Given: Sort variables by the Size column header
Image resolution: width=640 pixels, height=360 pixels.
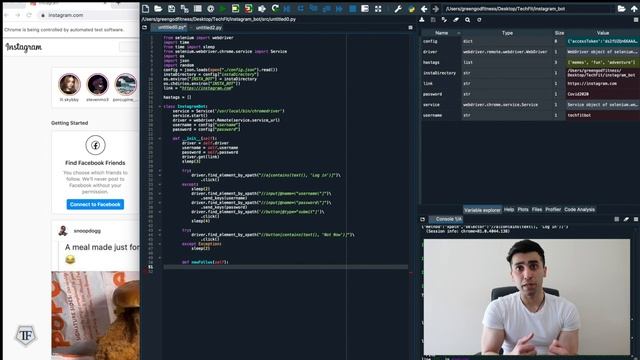Looking at the screenshot, I should click(559, 33).
